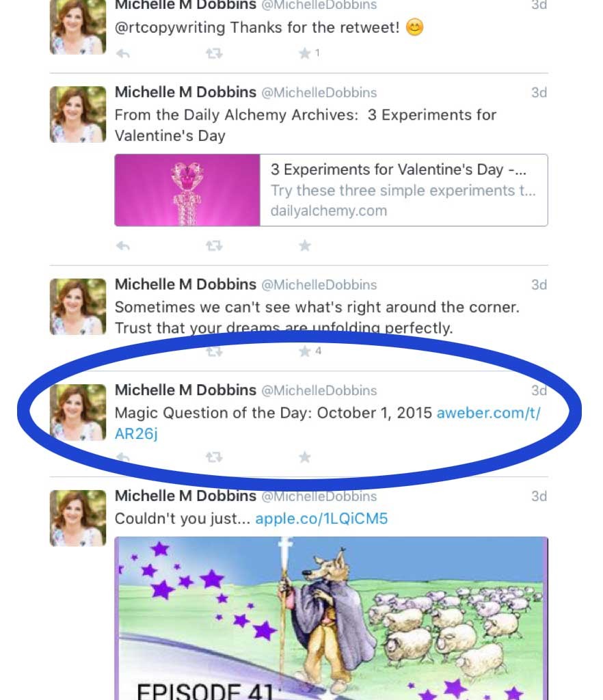Open the @MichelleDobbins handle on 'Sometimes we can't see' tweet
Image resolution: width=603 pixels, height=700 pixels.
click(x=319, y=285)
